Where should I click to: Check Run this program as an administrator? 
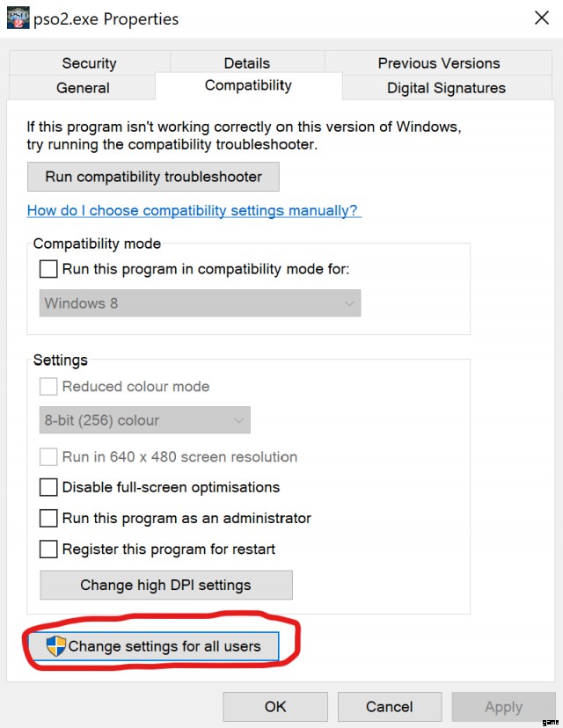coord(48,518)
